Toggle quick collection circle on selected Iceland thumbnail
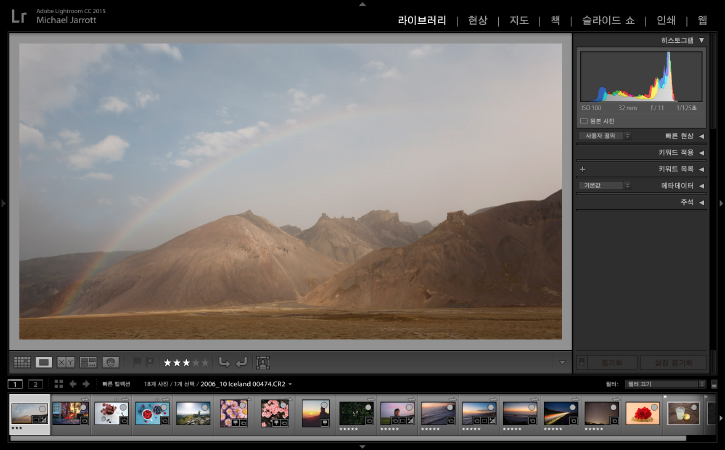This screenshot has width=725, height=450. pos(43,409)
